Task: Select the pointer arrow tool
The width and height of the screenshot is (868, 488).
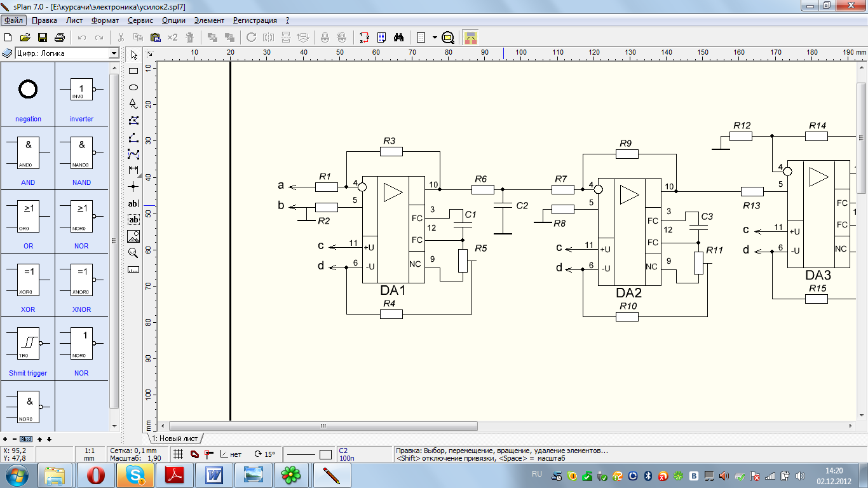Action: click(133, 55)
